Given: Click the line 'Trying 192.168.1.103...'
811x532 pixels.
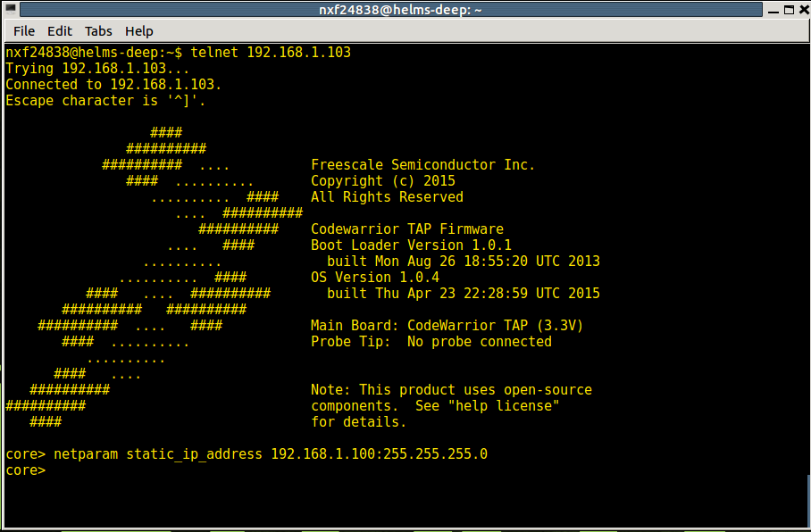Looking at the screenshot, I should [97, 68].
